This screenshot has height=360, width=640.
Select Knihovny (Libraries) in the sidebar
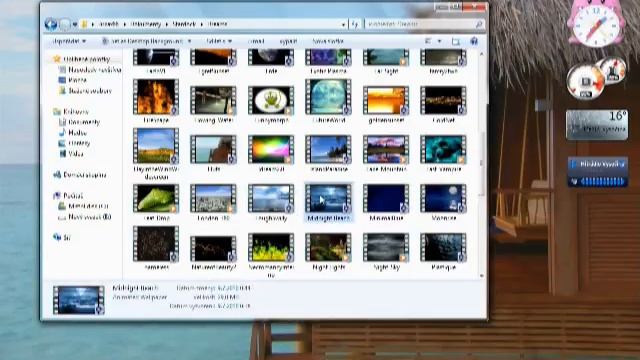pos(71,111)
